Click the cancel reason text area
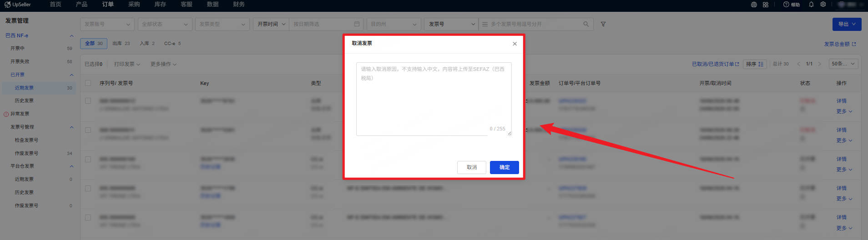 [434, 99]
